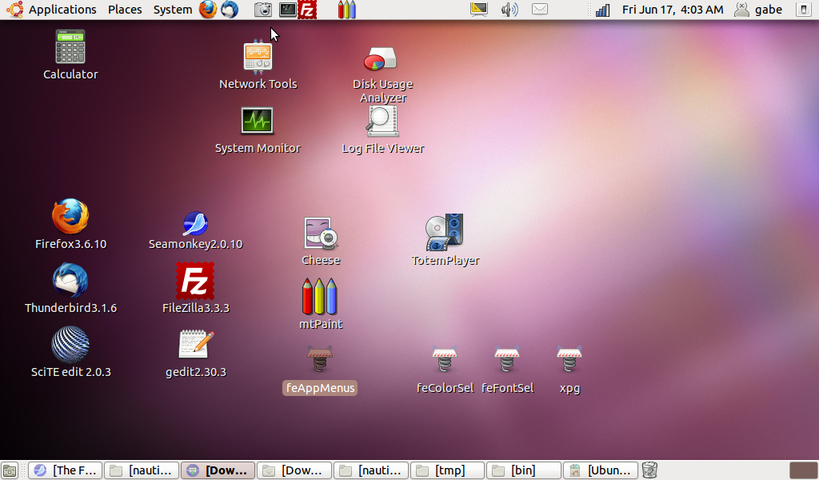Open the terminal launcher in top panel
Image resolution: width=819 pixels, height=480 pixels.
click(x=287, y=9)
